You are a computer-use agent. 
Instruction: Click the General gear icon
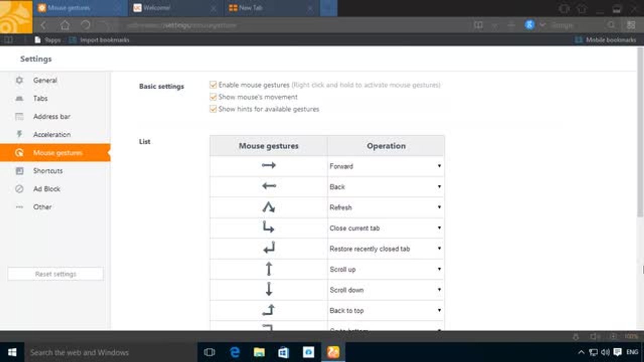click(x=20, y=80)
